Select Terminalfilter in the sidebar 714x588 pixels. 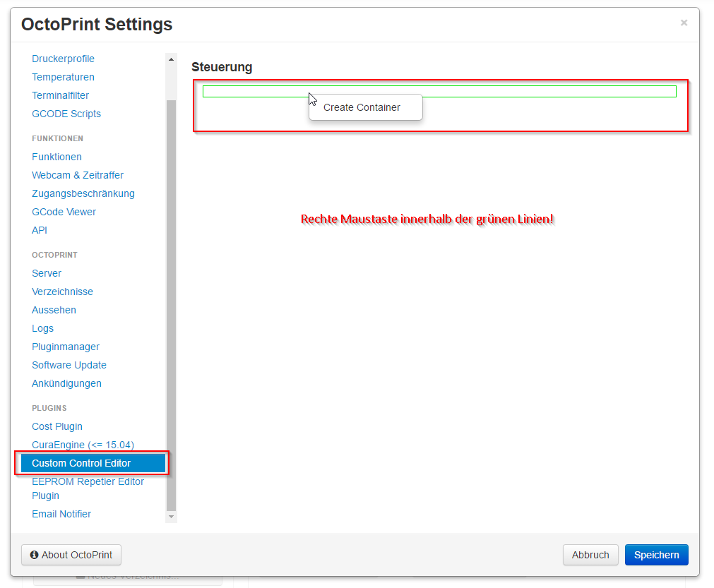(x=60, y=95)
